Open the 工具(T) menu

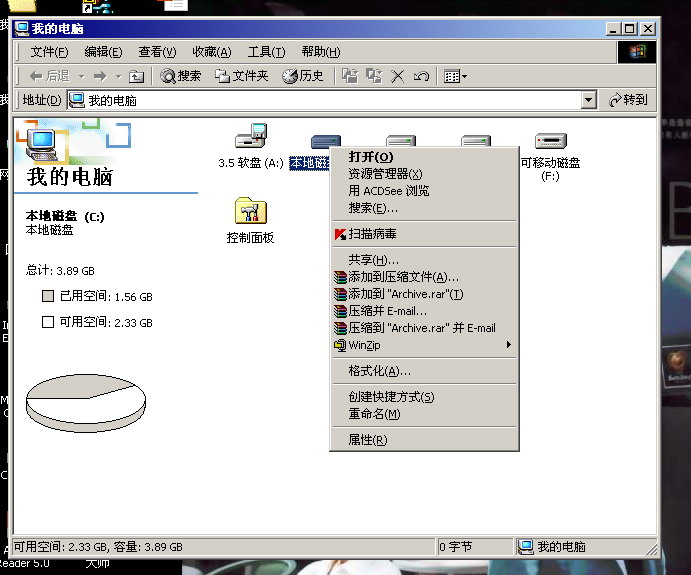[x=266, y=52]
